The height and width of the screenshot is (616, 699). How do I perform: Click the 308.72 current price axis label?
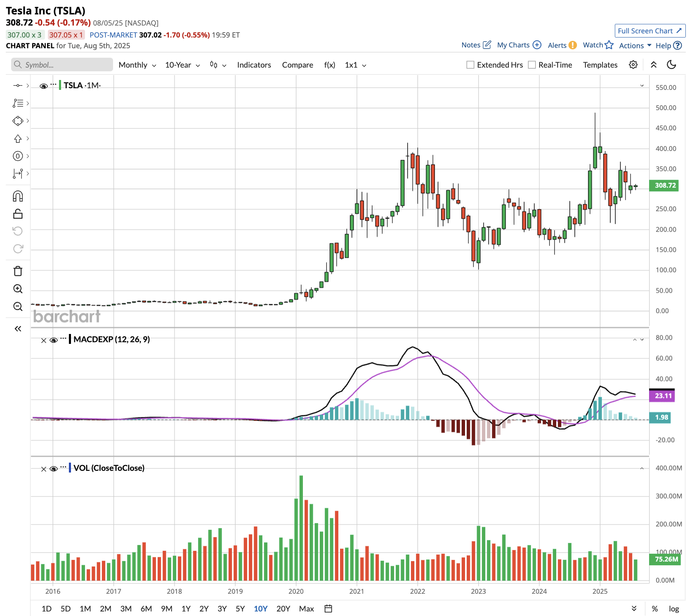click(x=664, y=186)
